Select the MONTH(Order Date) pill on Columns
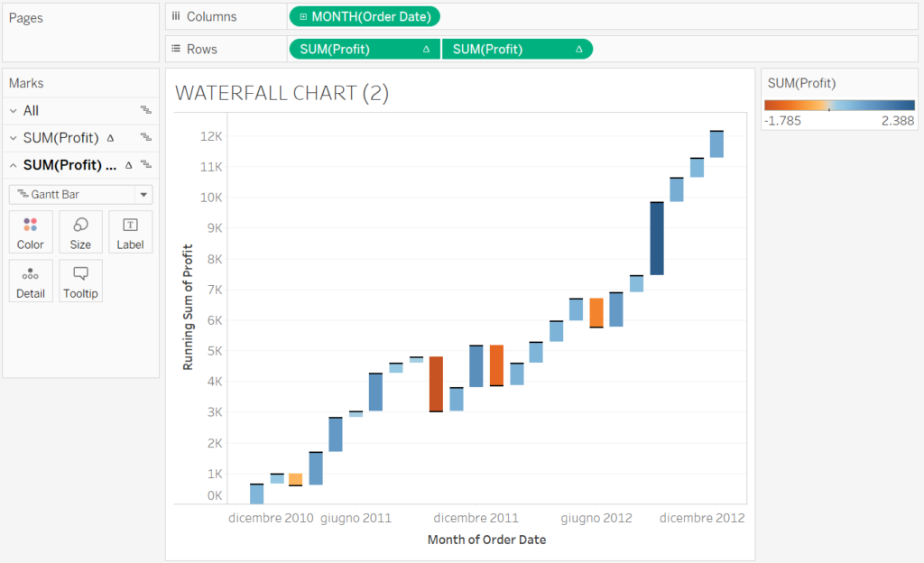The image size is (924, 563). (365, 15)
